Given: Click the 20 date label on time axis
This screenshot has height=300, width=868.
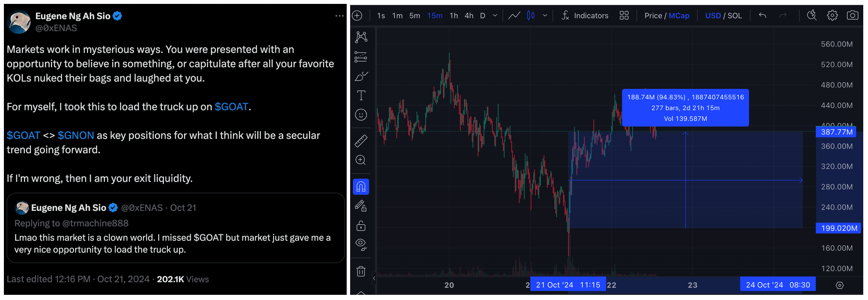Looking at the screenshot, I should (449, 285).
